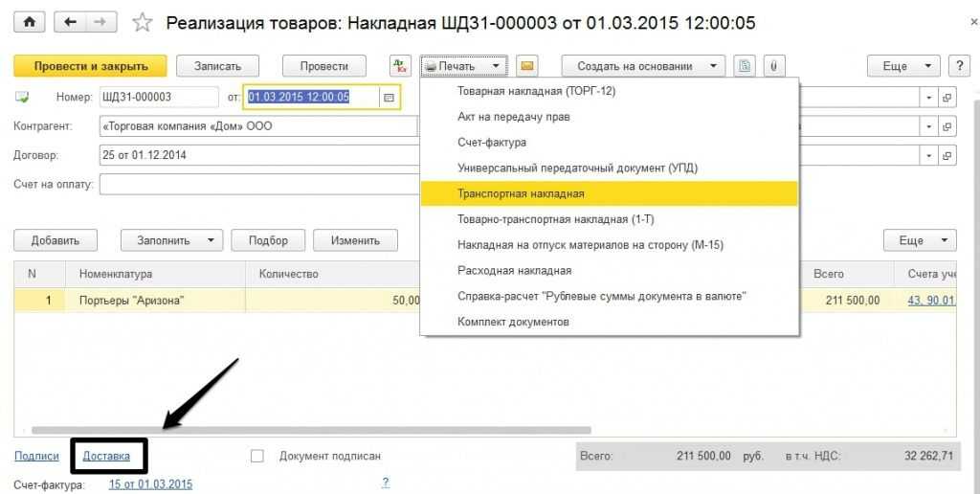Expand Создать на основании dropdown
The width and height of the screenshot is (980, 494).
[x=643, y=66]
